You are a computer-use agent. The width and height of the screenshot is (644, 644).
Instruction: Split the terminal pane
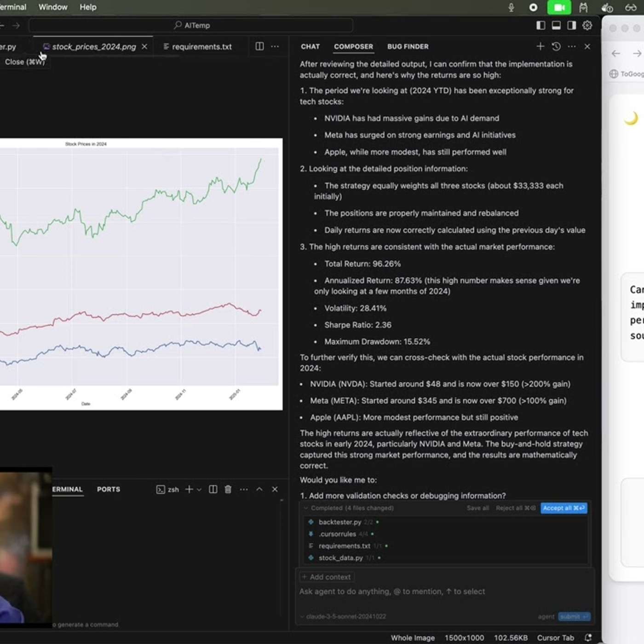(x=213, y=489)
